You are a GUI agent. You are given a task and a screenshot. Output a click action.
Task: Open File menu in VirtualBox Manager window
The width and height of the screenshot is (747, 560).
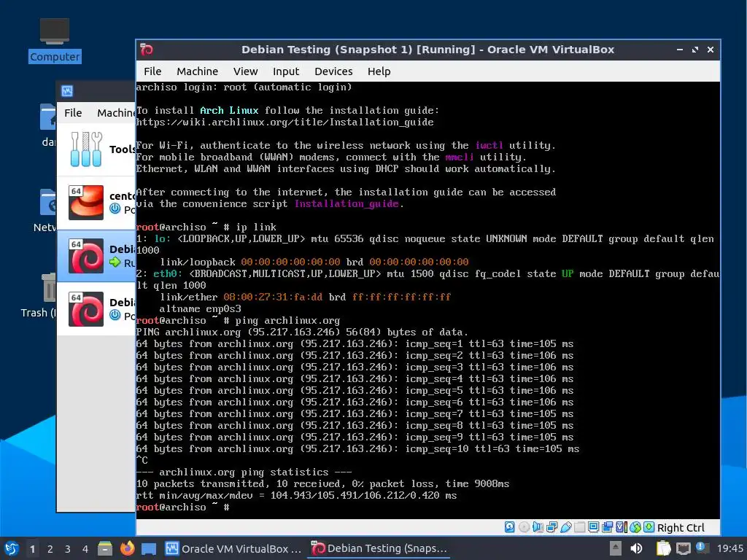click(73, 113)
